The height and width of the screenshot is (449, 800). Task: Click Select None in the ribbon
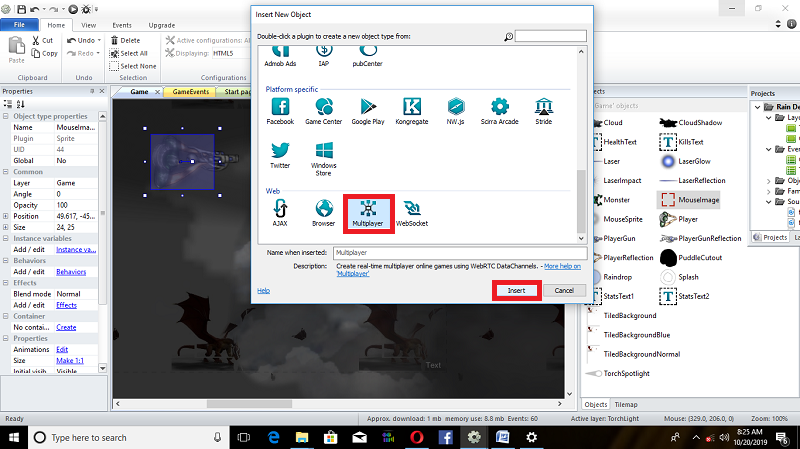133,66
